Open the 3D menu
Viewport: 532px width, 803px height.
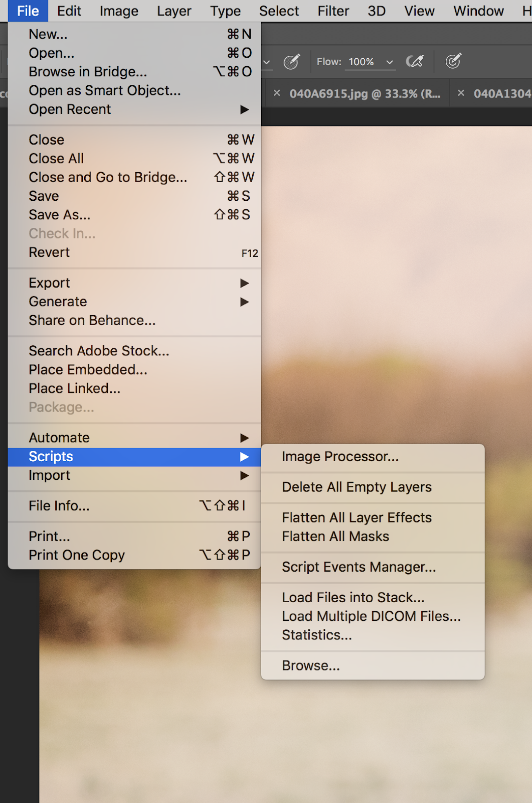pyautogui.click(x=377, y=11)
